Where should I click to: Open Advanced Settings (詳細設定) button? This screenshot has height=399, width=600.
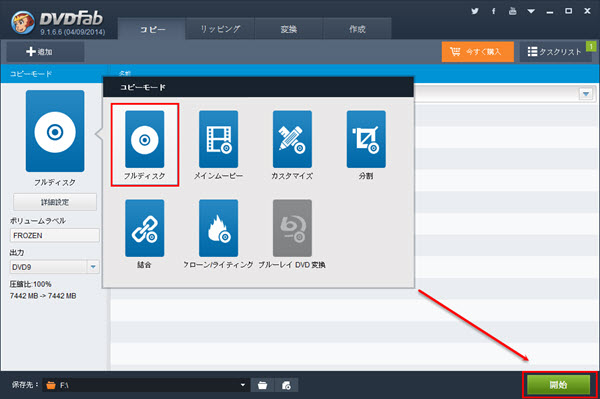click(x=55, y=202)
